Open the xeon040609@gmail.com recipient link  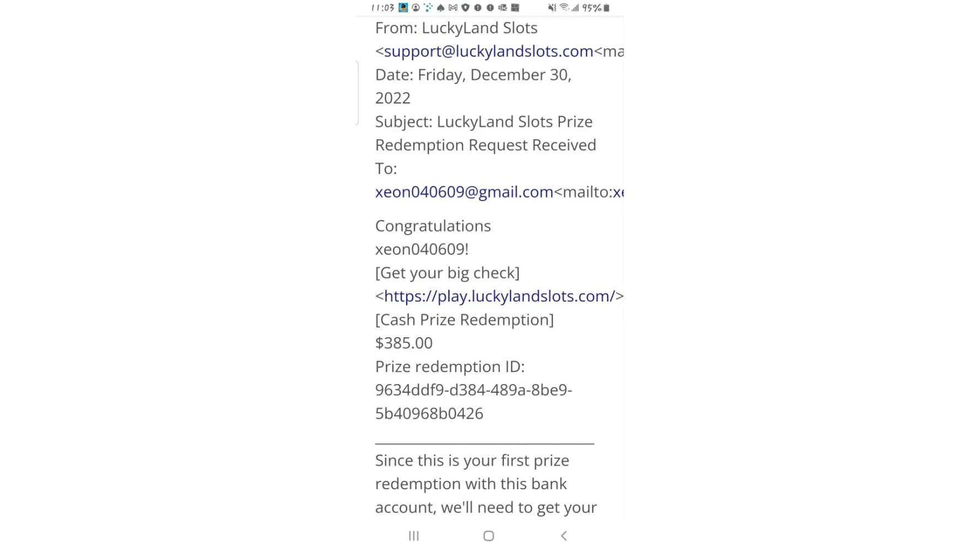pos(464,192)
